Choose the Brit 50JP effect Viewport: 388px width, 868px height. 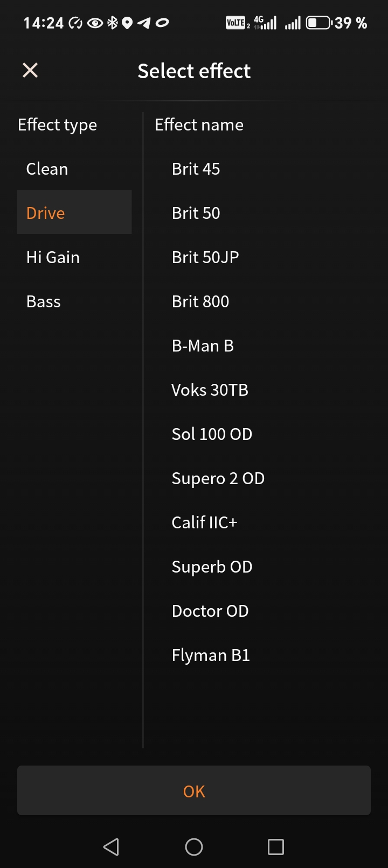(205, 257)
